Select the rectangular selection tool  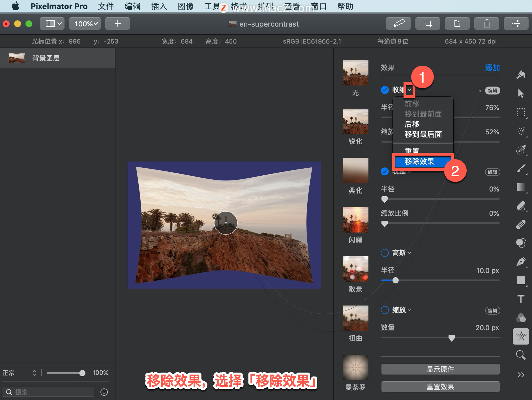point(521,112)
